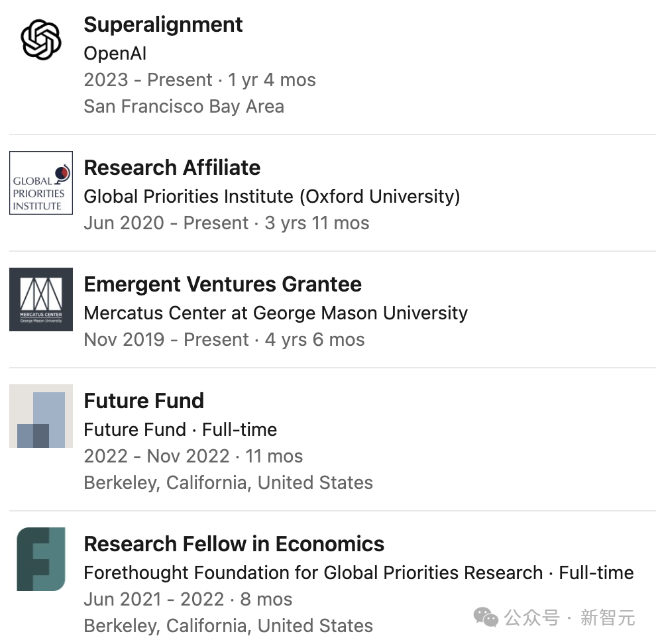This screenshot has height=644, width=656.
Task: Select the Future Fund · Full-time line
Action: (180, 430)
